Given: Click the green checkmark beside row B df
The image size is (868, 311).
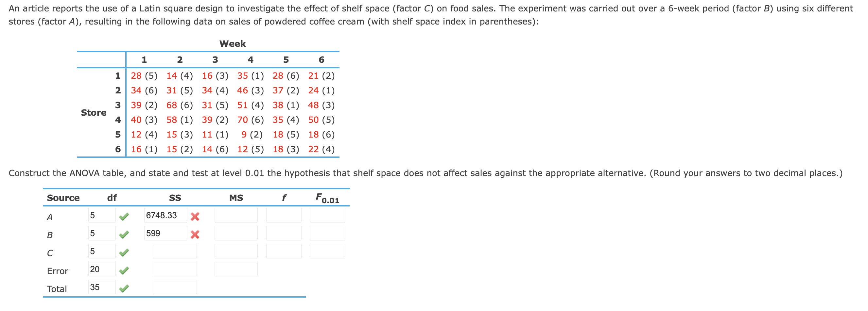Looking at the screenshot, I should click(124, 233).
